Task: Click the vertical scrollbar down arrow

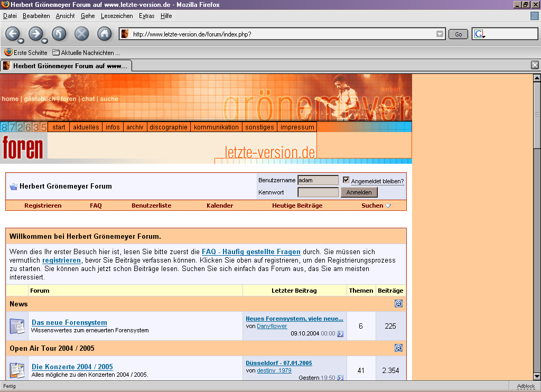Action: tap(537, 376)
